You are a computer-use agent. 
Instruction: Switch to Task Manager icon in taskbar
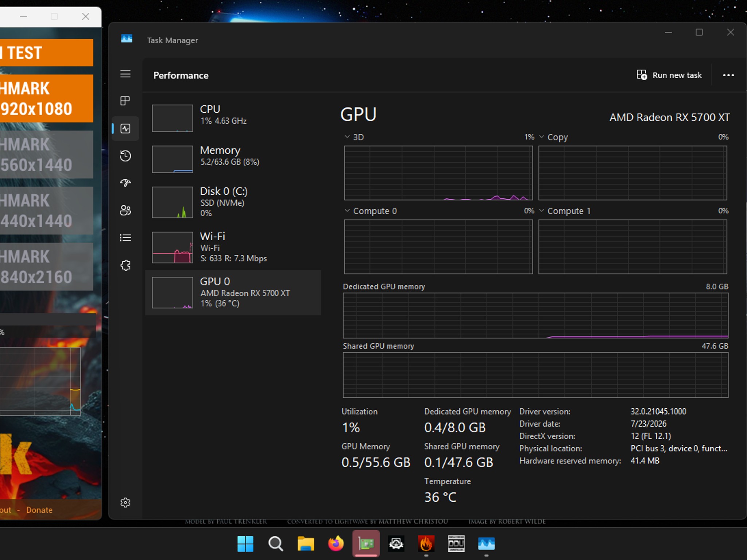487,544
